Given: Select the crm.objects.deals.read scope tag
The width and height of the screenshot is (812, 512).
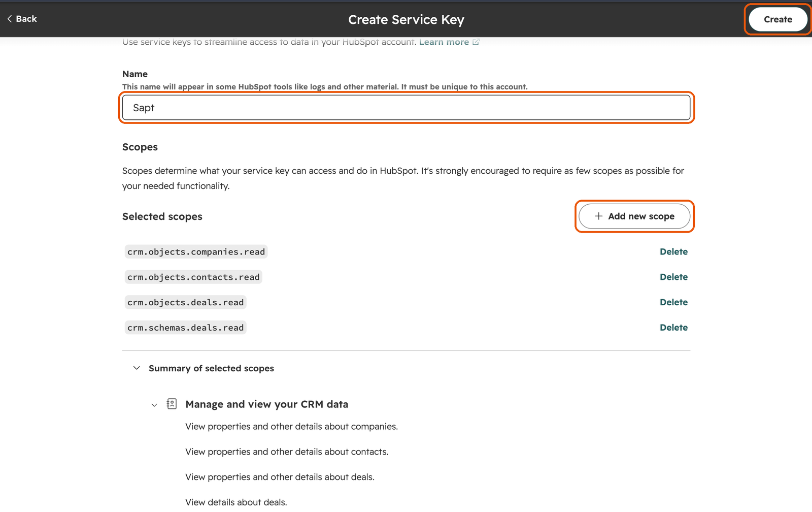Looking at the screenshot, I should click(186, 303).
